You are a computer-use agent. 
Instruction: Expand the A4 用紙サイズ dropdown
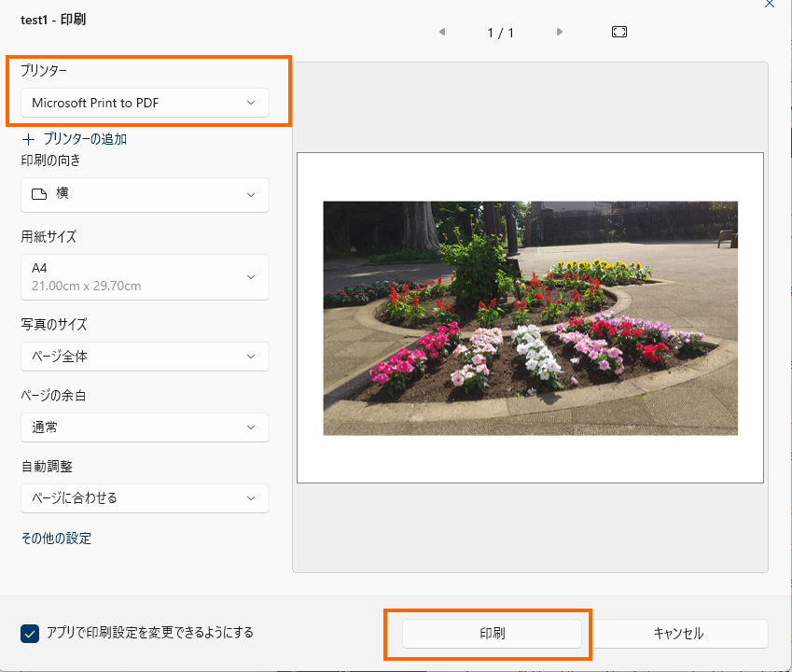pyautogui.click(x=145, y=277)
